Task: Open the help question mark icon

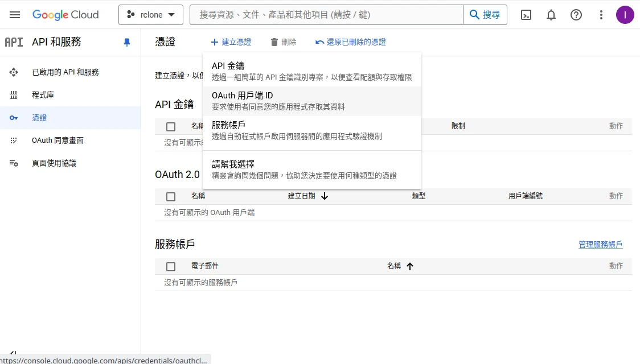Action: [x=576, y=15]
